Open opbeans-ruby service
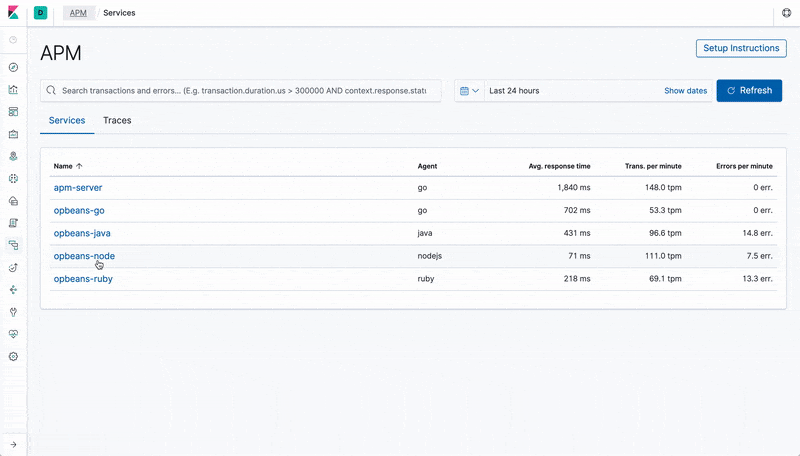Viewport: 800px width, 456px height. pos(83,279)
